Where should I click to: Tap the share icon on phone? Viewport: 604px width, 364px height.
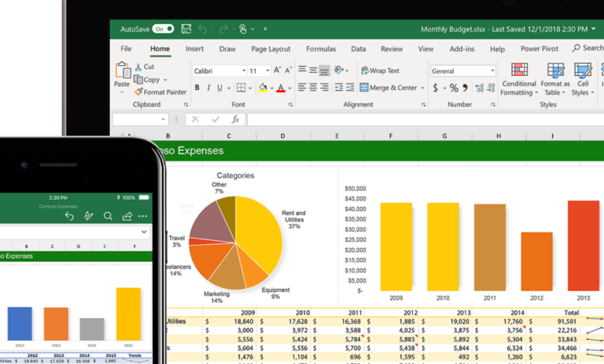pos(127,216)
